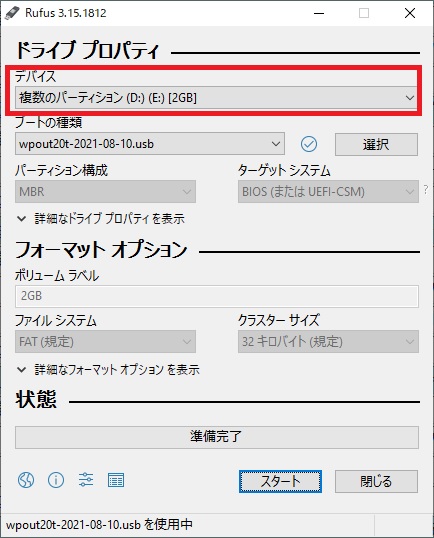The width and height of the screenshot is (434, 538).
Task: Expand 詳細なドライブ プロパティを表示
Action: pos(101,219)
